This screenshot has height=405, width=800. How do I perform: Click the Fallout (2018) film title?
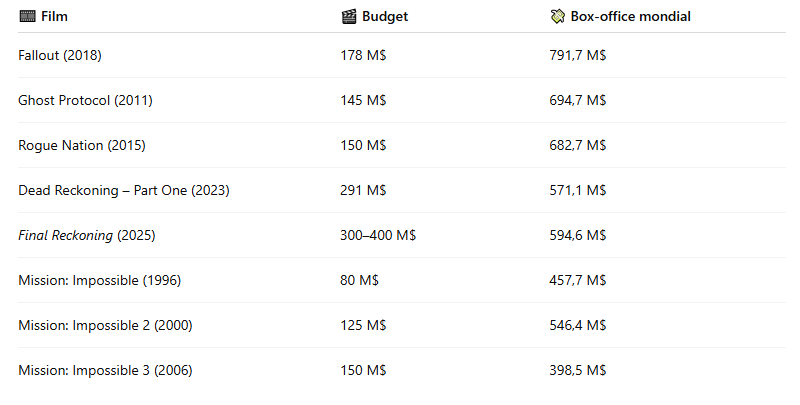click(60, 55)
